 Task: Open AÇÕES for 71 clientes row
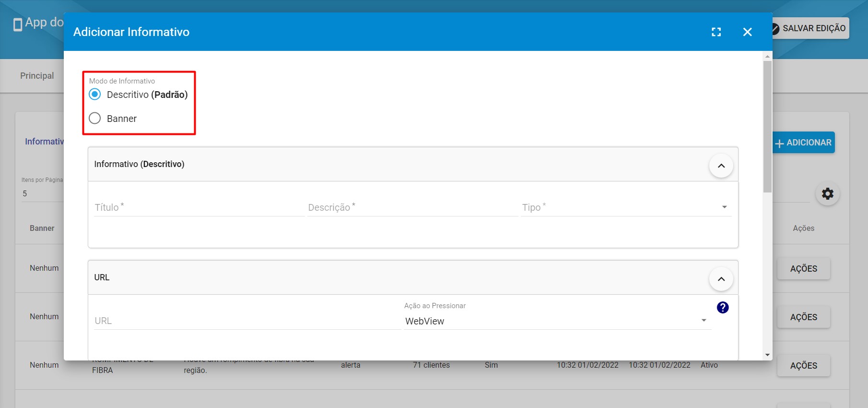[x=804, y=366]
